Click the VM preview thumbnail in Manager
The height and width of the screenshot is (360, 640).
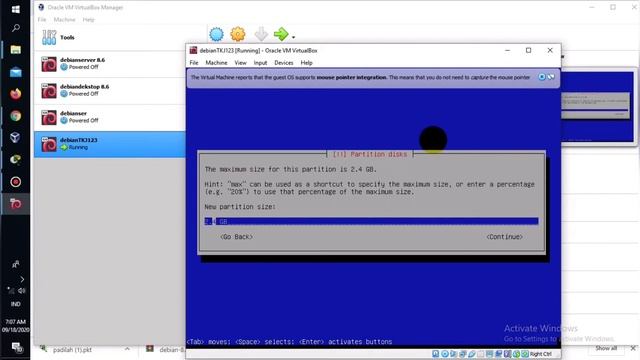click(598, 107)
